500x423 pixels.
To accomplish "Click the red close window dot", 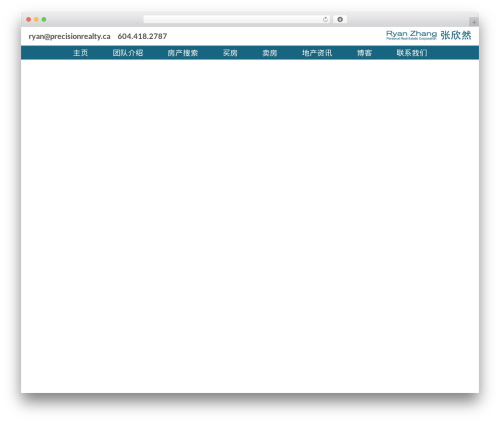I will tap(29, 19).
